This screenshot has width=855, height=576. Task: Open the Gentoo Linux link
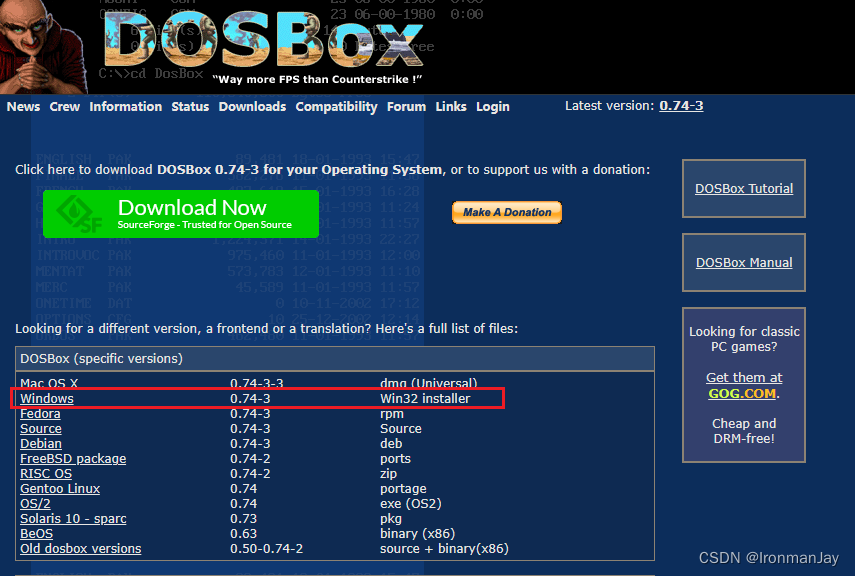click(60, 489)
